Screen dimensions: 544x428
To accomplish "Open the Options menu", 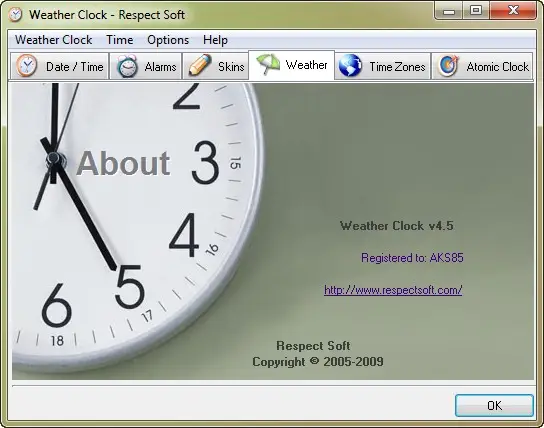I will [x=168, y=40].
